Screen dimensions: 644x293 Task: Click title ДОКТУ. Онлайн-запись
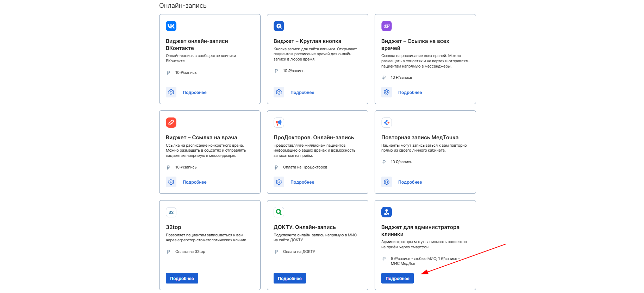pyautogui.click(x=305, y=227)
